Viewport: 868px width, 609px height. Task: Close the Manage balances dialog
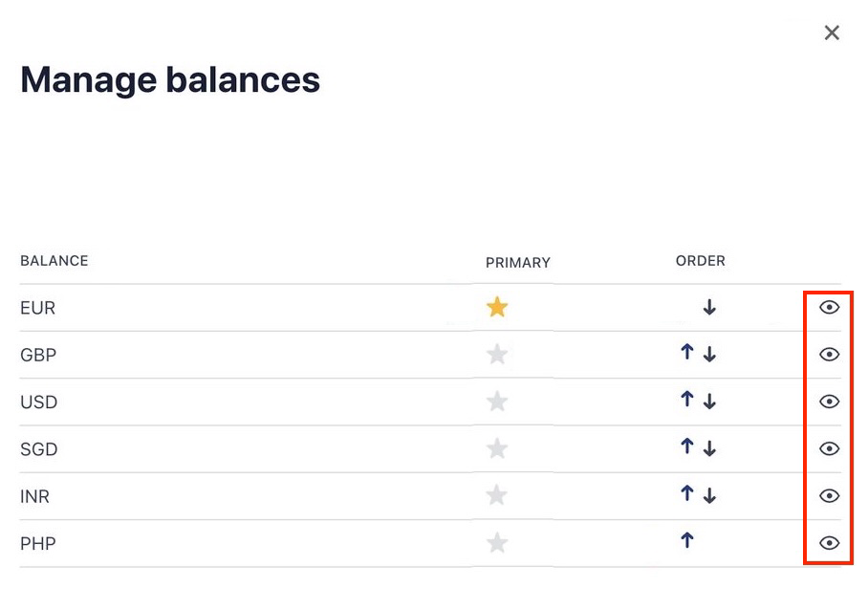click(832, 33)
